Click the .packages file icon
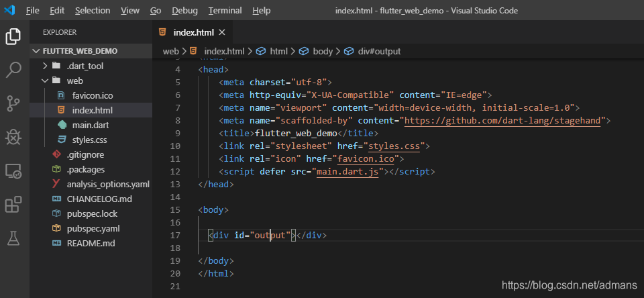Image resolution: width=644 pixels, height=298 pixels. (x=56, y=169)
